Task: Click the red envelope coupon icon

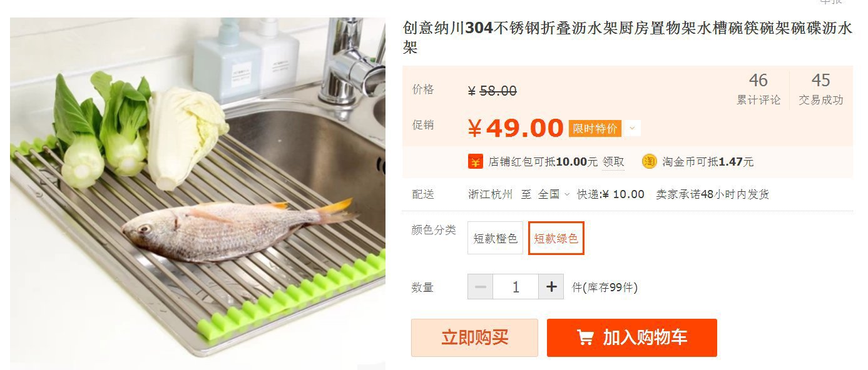Action: pyautogui.click(x=476, y=162)
